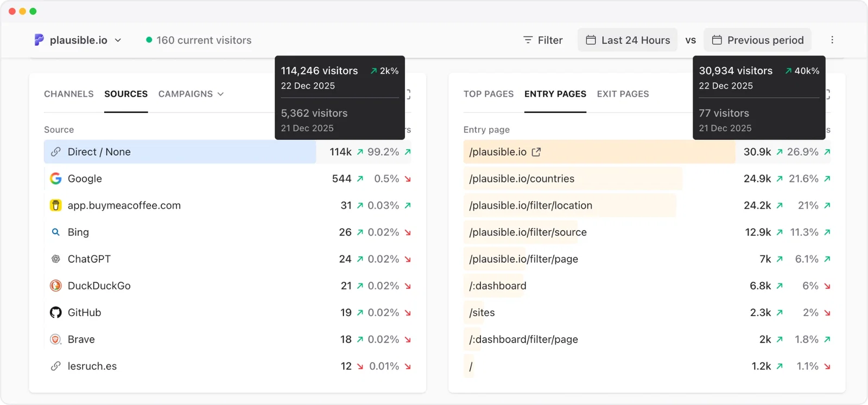Click the DuckDuckGo logo icon

pyautogui.click(x=55, y=286)
